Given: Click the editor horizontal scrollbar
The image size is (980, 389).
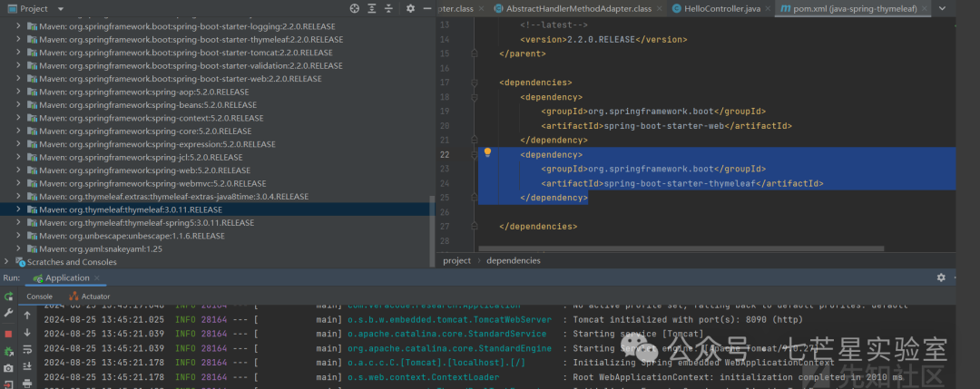Looking at the screenshot, I should pyautogui.click(x=681, y=248).
